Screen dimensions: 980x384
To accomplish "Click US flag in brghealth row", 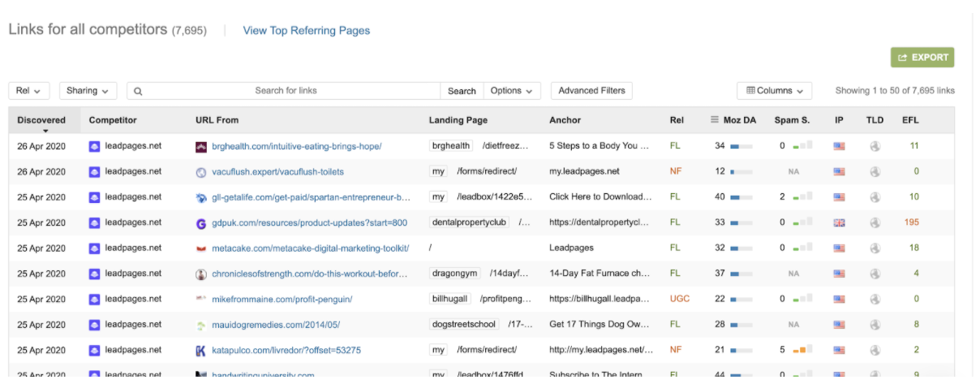I will 839,147.
